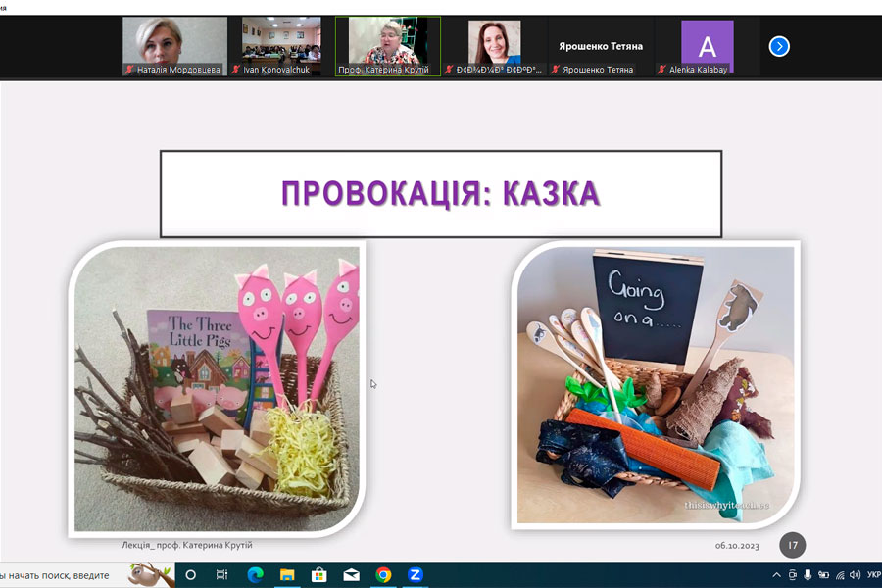Click the Windows search box

[59, 574]
